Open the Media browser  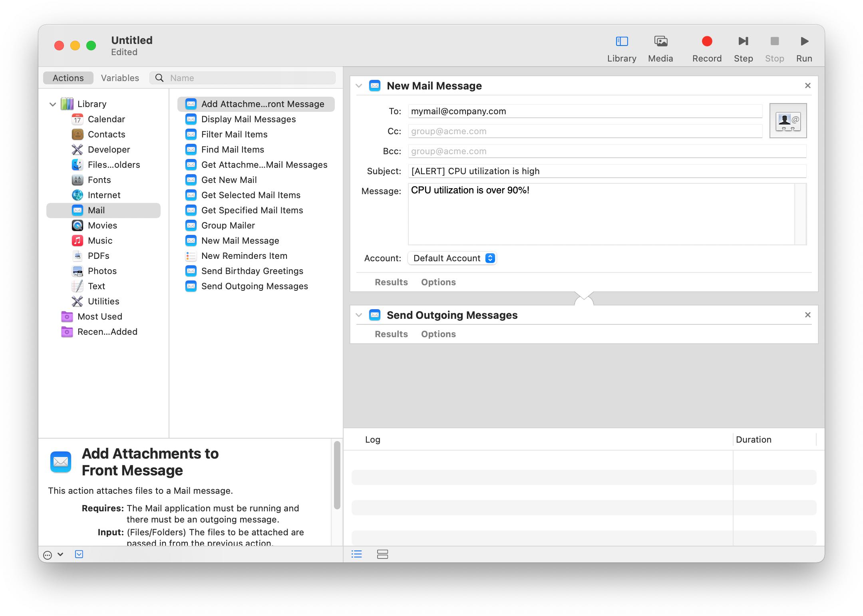pyautogui.click(x=660, y=49)
